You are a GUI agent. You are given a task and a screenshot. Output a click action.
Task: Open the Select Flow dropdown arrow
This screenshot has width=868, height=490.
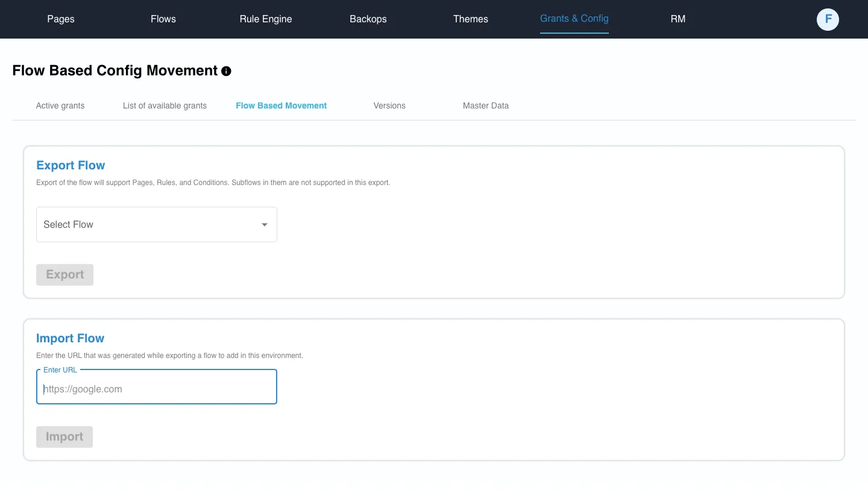(x=264, y=225)
